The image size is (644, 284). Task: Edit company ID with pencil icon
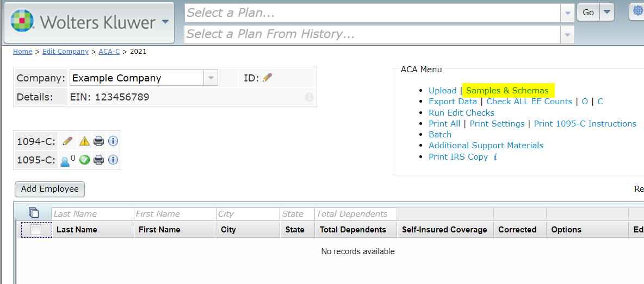coord(268,77)
